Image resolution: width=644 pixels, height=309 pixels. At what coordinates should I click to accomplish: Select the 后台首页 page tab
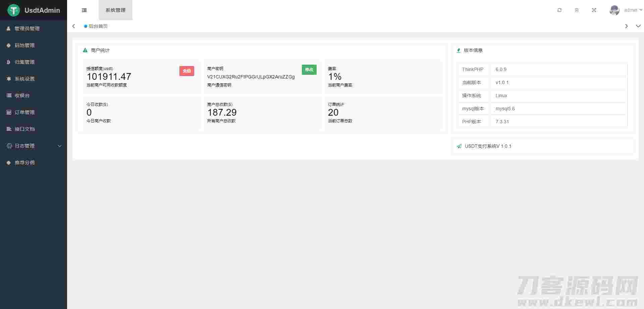pos(96,26)
